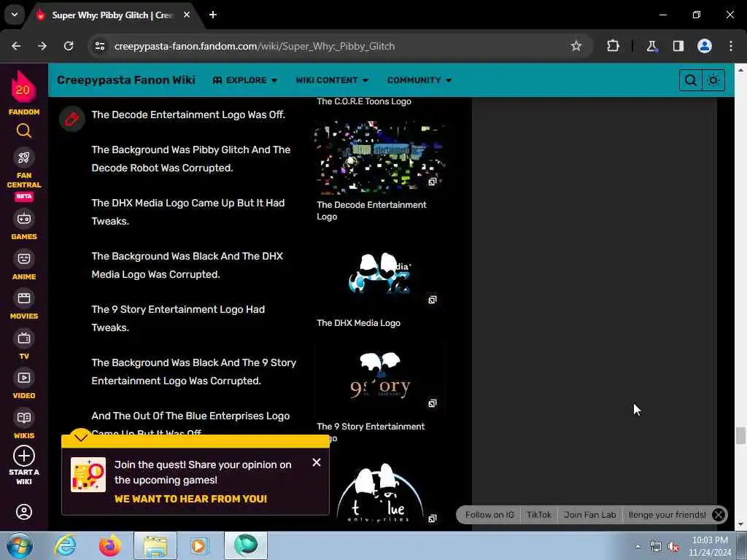Open the Chrome three-dot menu

pyautogui.click(x=731, y=46)
